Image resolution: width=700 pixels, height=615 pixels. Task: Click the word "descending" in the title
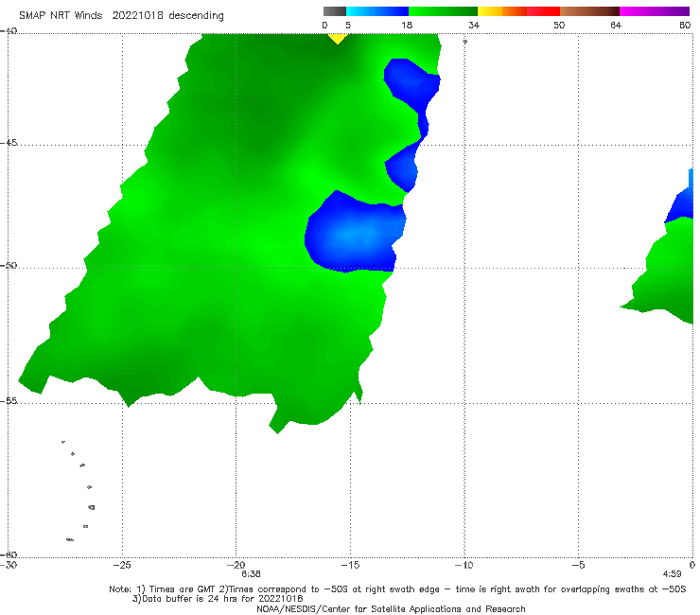(x=196, y=16)
